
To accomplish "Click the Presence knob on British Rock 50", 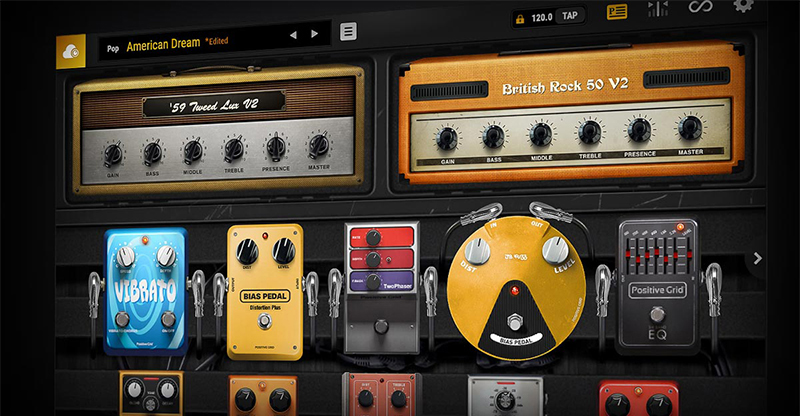I will pos(639,130).
